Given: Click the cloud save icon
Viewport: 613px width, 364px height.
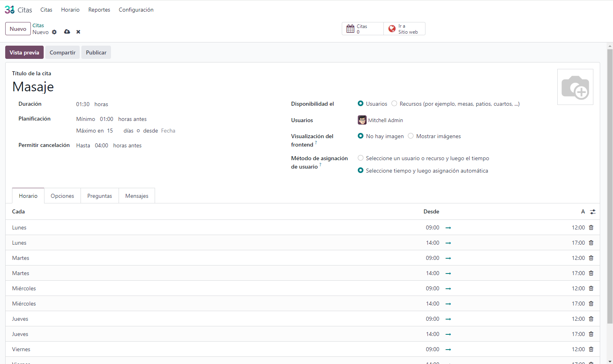Looking at the screenshot, I should (x=67, y=32).
